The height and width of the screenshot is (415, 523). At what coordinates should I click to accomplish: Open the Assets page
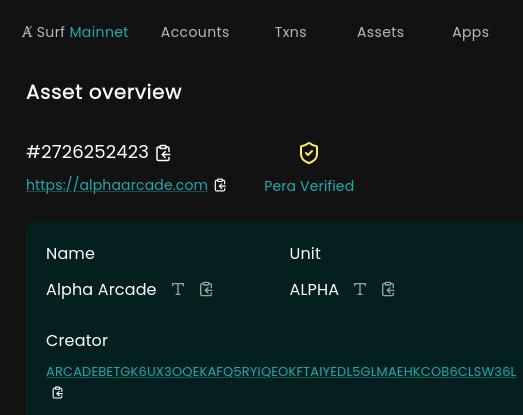381,32
